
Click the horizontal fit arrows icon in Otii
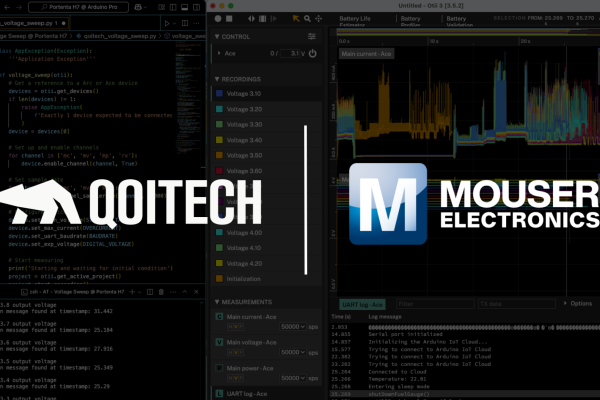coord(251,18)
